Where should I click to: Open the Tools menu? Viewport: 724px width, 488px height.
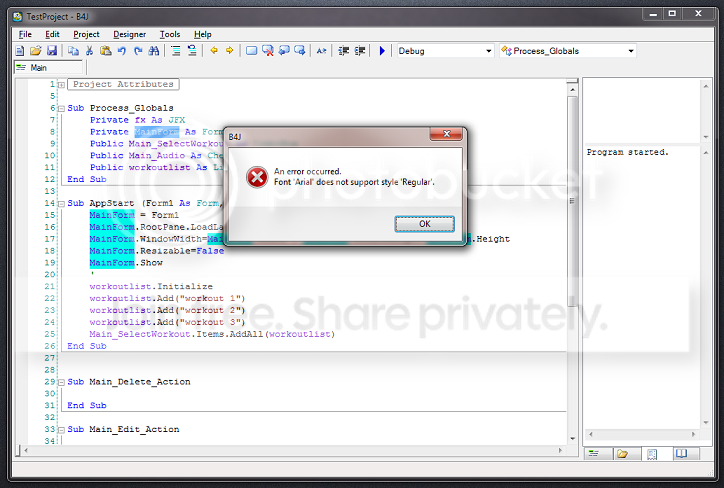[170, 34]
